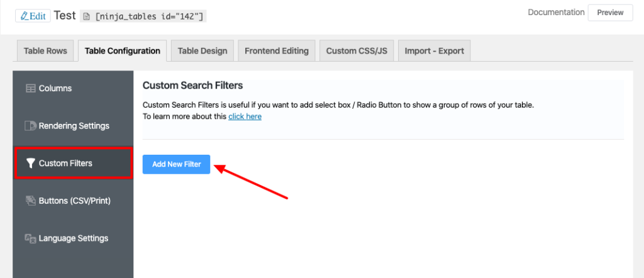Open the Documentation link
This screenshot has width=644, height=278.
pos(556,13)
